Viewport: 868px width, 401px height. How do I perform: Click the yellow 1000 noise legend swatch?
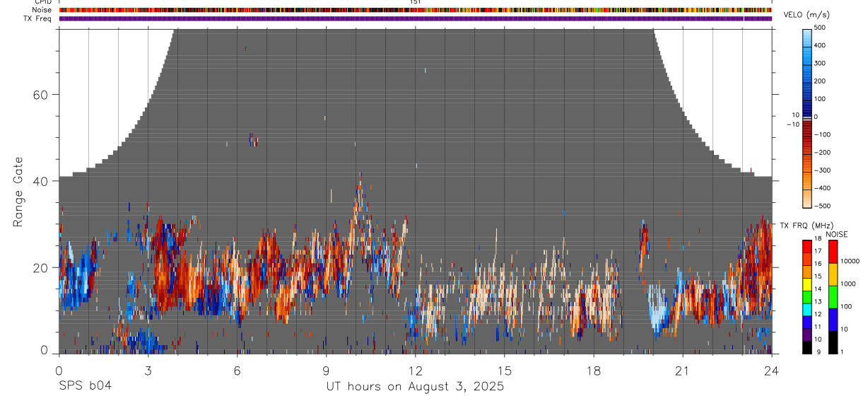(x=833, y=274)
